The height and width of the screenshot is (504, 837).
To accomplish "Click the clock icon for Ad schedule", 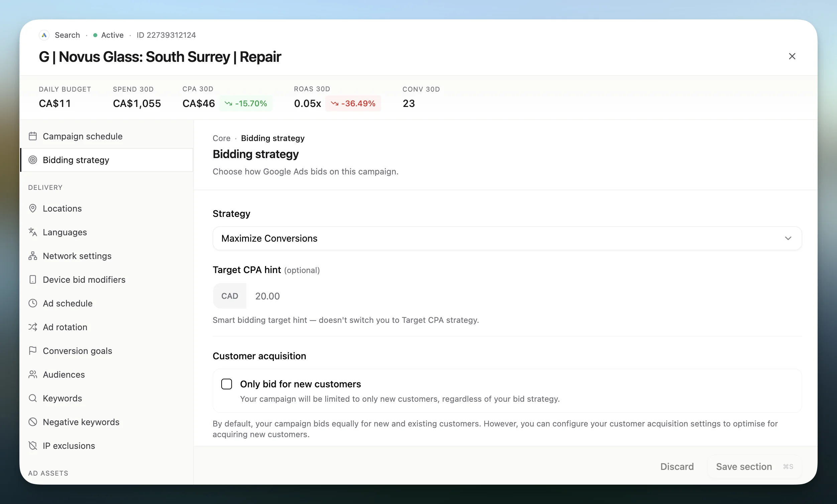I will pyautogui.click(x=33, y=303).
